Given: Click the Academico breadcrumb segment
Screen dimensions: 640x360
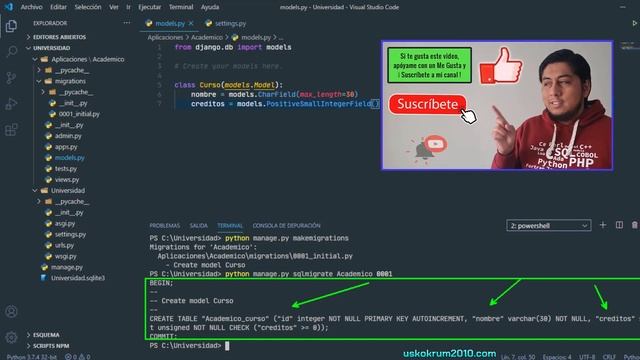Looking at the screenshot, I should 207,37.
